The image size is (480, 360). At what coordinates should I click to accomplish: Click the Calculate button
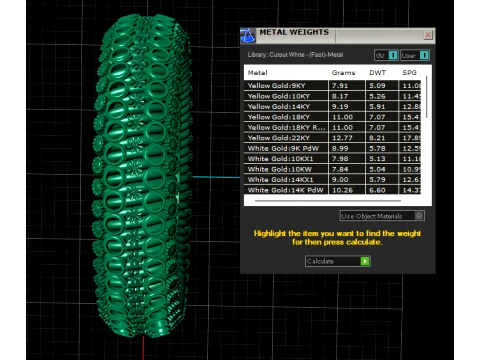(x=337, y=261)
